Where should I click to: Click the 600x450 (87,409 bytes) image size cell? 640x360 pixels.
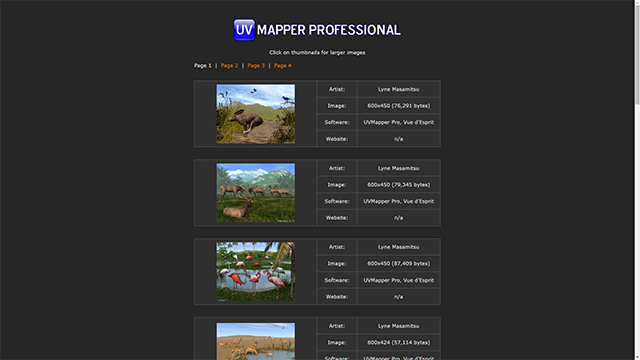399,263
